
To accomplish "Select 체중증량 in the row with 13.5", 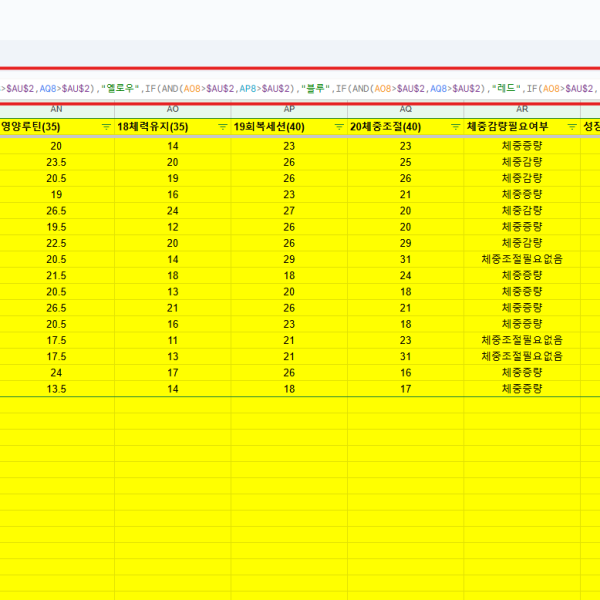I will pos(522,389).
